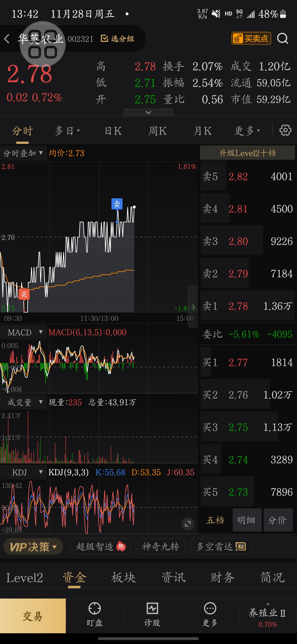
Task: Tap KDJ(9,3,3) parameter label
Action: pyautogui.click(x=68, y=472)
